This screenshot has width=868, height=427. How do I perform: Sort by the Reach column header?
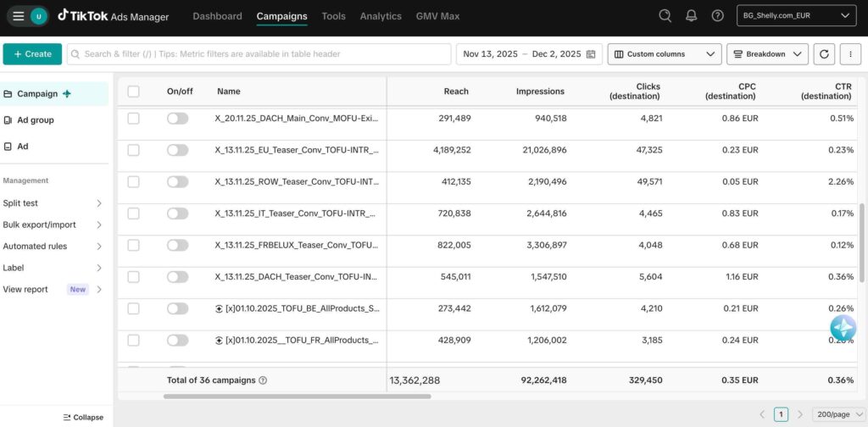click(x=455, y=91)
